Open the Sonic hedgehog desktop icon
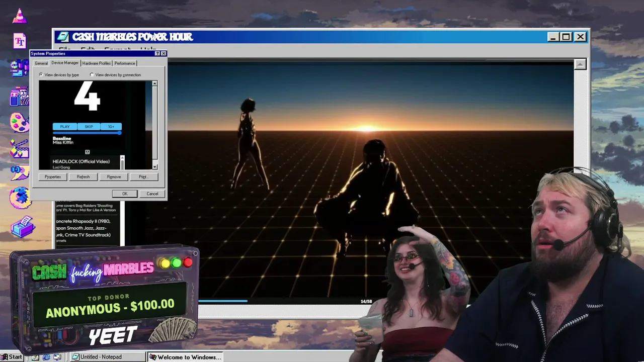The height and width of the screenshot is (362, 644). point(20,197)
